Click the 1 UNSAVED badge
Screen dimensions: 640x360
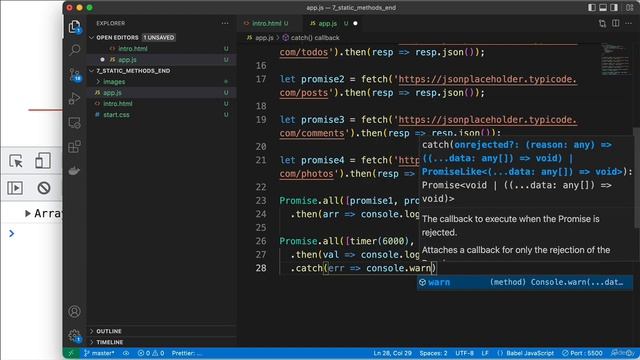159,38
